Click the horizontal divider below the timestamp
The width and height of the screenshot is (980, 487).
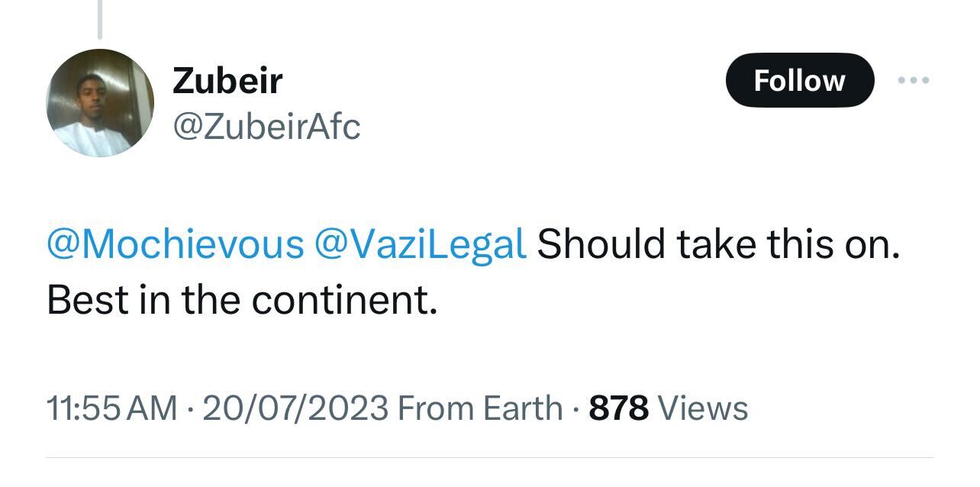pyautogui.click(x=490, y=458)
